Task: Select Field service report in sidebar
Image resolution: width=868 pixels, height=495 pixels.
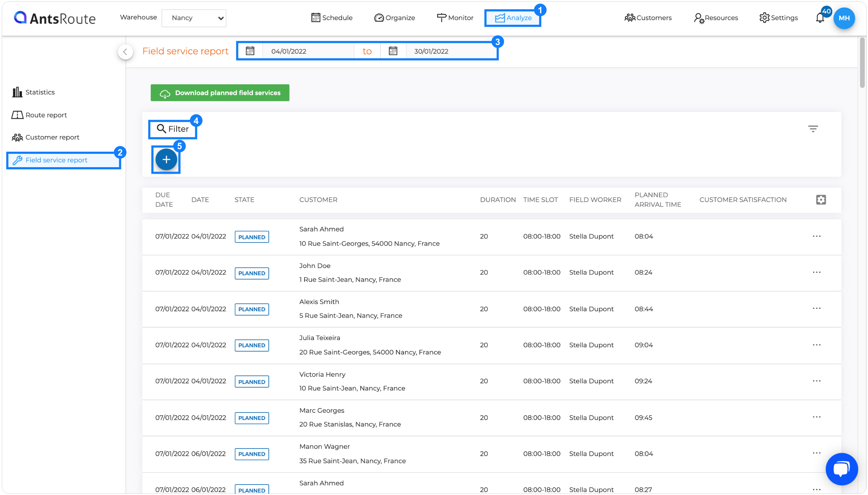Action: pyautogui.click(x=63, y=160)
